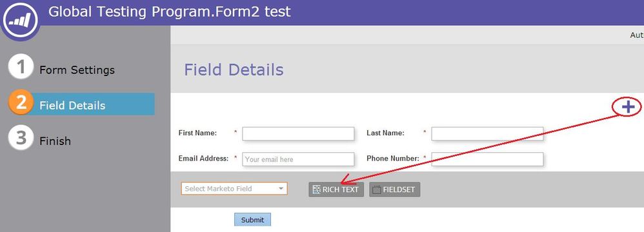This screenshot has height=232, width=644.
Task: Focus the First Name input field
Action: click(298, 133)
